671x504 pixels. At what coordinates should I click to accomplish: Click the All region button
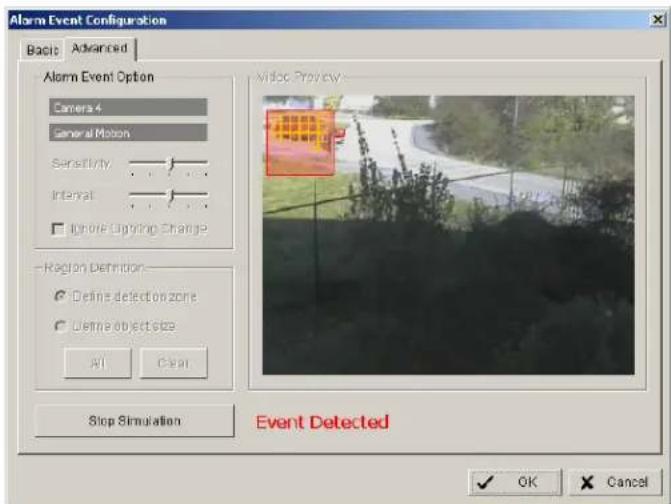point(98,363)
